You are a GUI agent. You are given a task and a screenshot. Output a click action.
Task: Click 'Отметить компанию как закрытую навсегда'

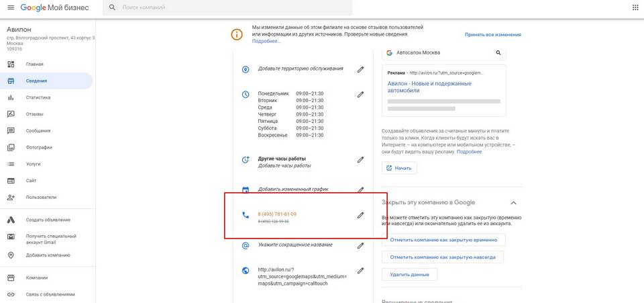(443, 257)
